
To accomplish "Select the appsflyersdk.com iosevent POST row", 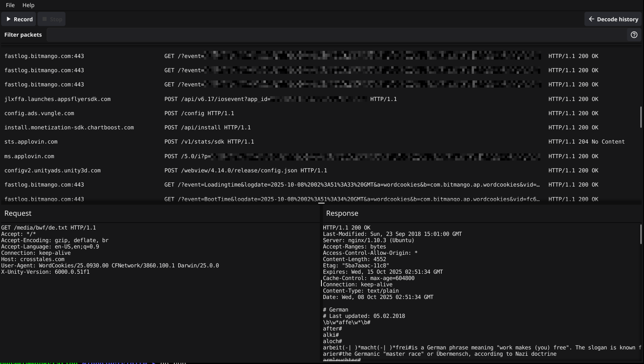I will tap(158, 99).
